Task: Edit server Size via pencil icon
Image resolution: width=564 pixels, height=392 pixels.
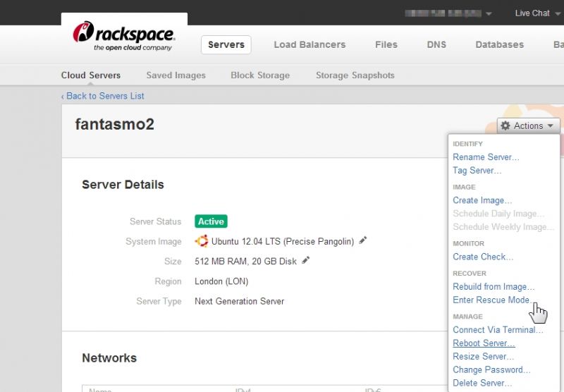Action: [x=306, y=260]
